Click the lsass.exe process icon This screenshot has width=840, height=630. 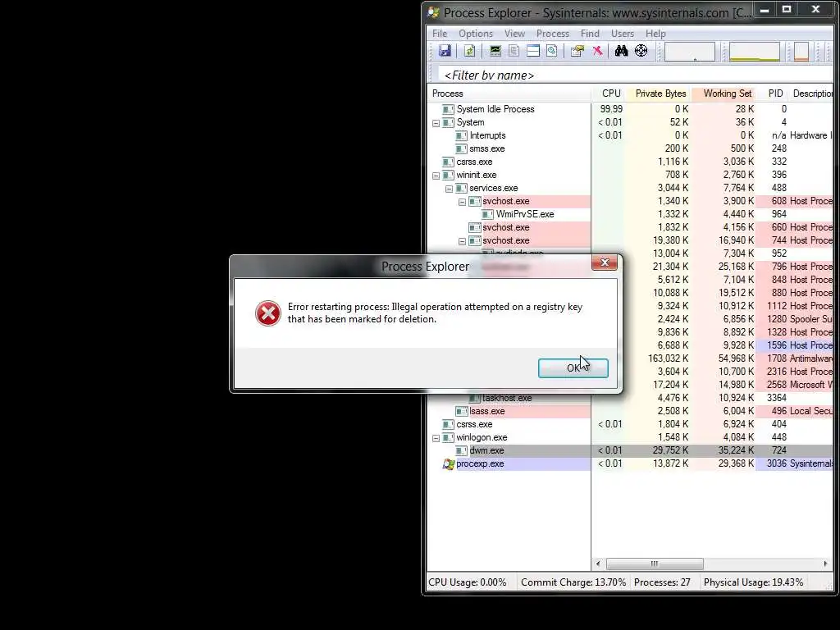pyautogui.click(x=461, y=412)
